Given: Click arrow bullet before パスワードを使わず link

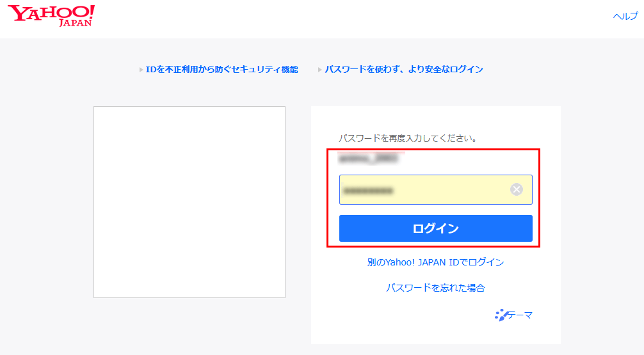Looking at the screenshot, I should (x=319, y=70).
